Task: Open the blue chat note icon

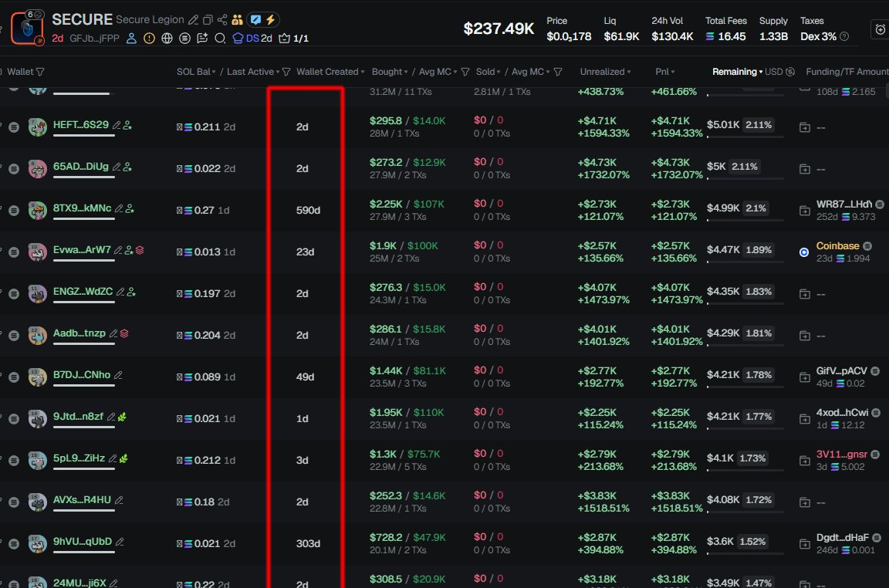Action: [255, 20]
